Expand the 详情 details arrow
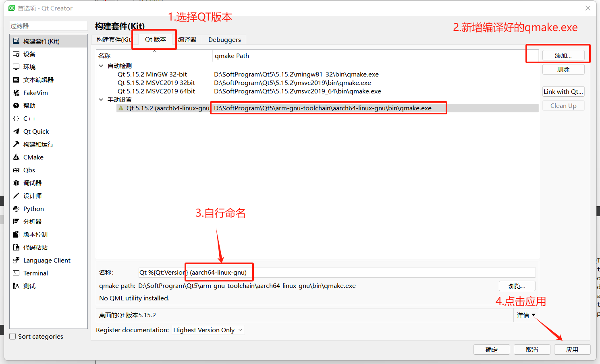Viewport: 600px width, 364px height. (x=534, y=315)
